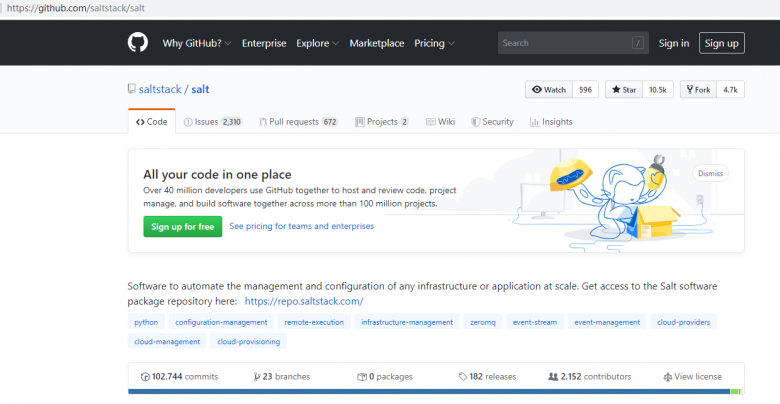This screenshot has width=780, height=404.
Task: Click the green Sign up for free button
Action: (x=183, y=226)
